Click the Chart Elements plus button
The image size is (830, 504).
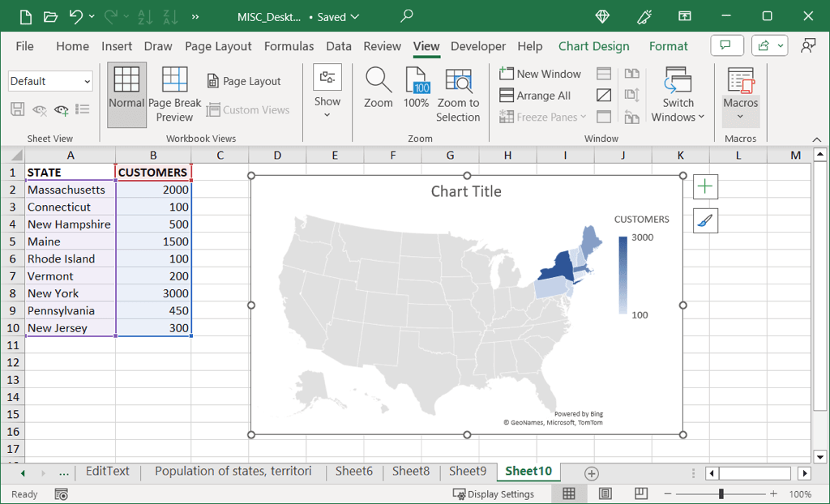pyautogui.click(x=705, y=187)
